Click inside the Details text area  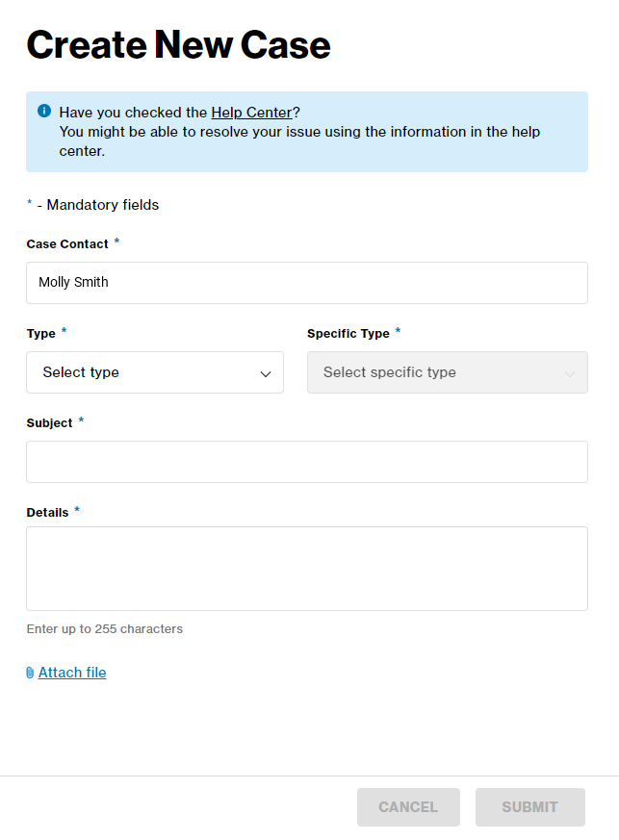(x=306, y=568)
